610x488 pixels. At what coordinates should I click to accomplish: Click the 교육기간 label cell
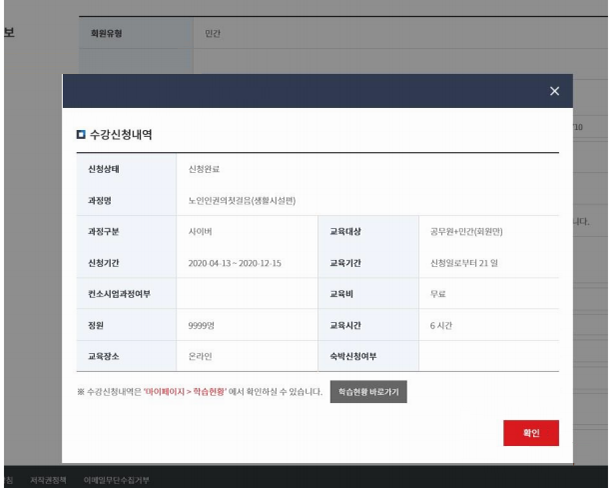tap(368, 263)
